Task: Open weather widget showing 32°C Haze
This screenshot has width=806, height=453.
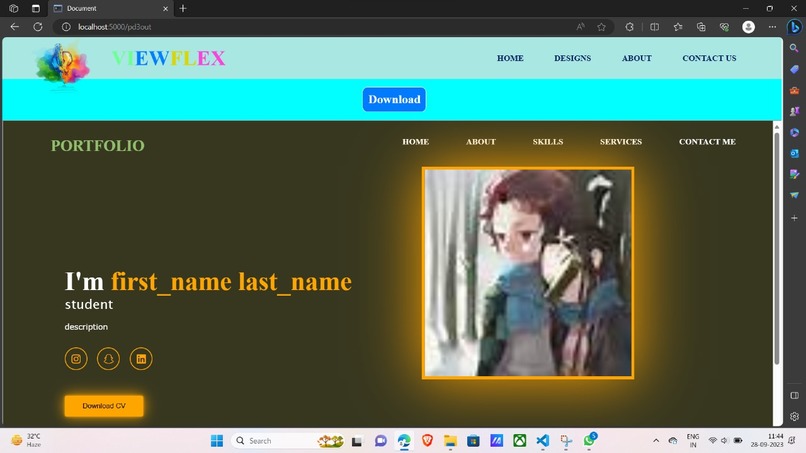Action: pos(26,441)
